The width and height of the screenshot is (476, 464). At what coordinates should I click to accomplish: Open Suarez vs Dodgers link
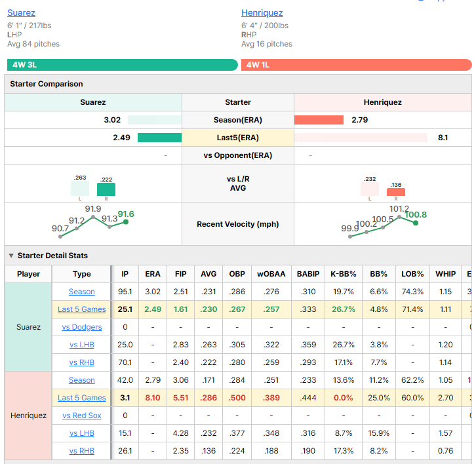[82, 327]
